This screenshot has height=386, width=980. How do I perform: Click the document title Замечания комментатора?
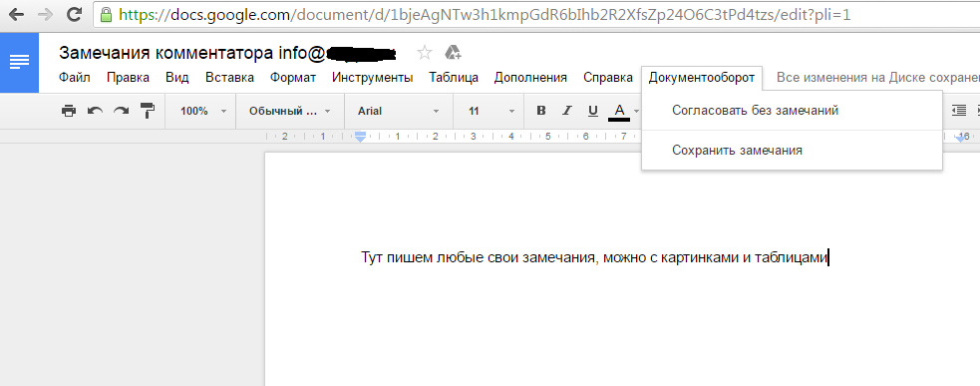[227, 53]
